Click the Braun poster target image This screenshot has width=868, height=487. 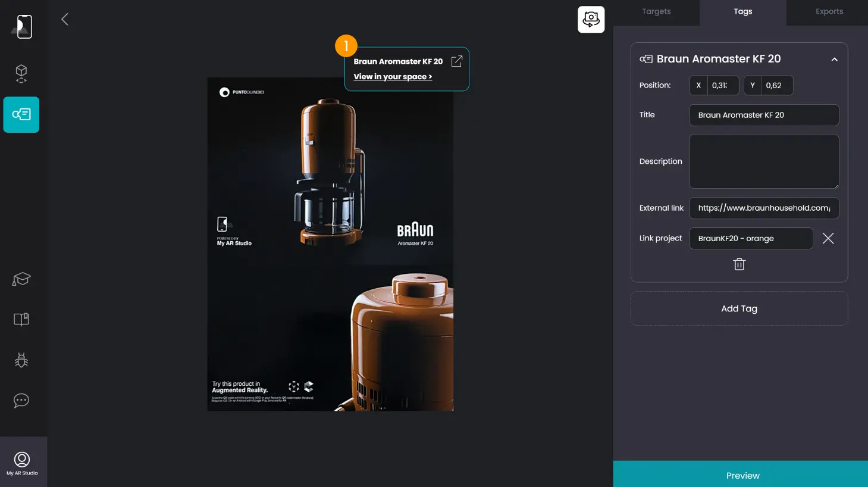(x=330, y=244)
